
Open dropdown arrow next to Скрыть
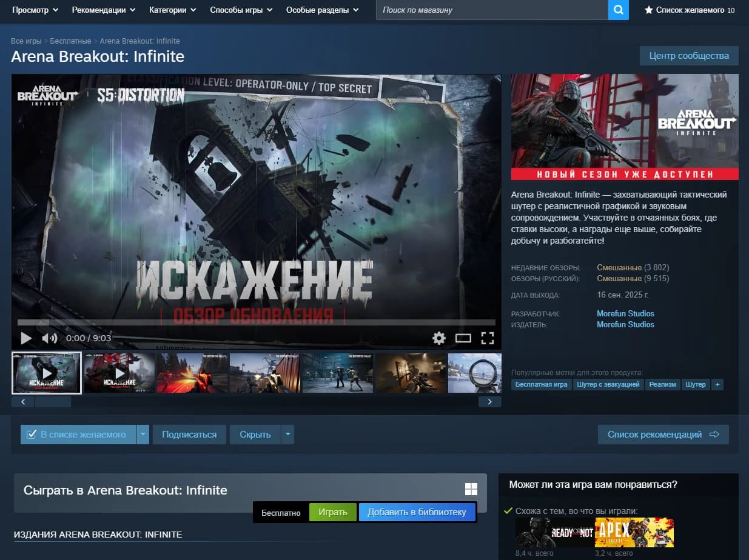[287, 435]
